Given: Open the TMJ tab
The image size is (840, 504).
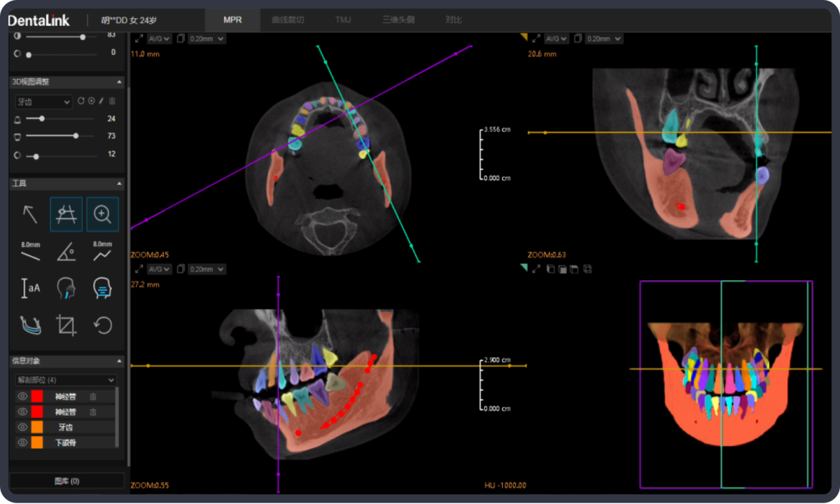Looking at the screenshot, I should 343,20.
